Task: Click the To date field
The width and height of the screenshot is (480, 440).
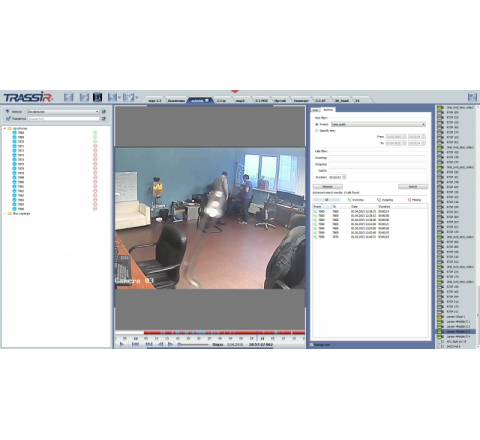Action: 396,143
